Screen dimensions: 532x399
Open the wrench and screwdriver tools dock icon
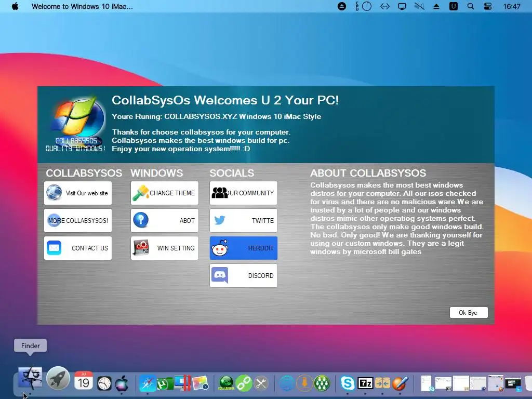[261, 383]
